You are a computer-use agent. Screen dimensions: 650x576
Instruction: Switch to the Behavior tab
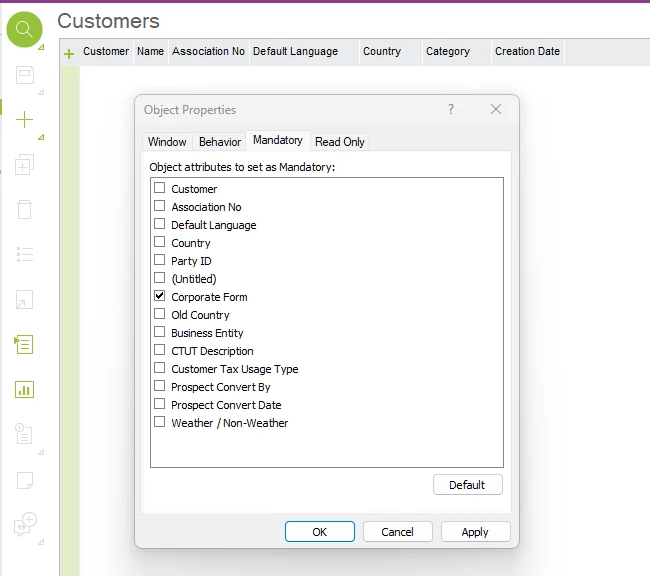point(220,142)
